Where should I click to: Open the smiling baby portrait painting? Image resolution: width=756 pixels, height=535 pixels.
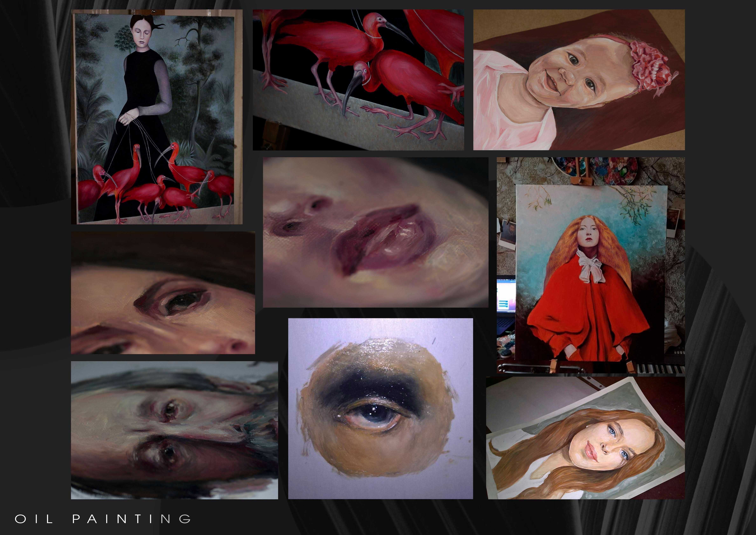pyautogui.click(x=579, y=80)
